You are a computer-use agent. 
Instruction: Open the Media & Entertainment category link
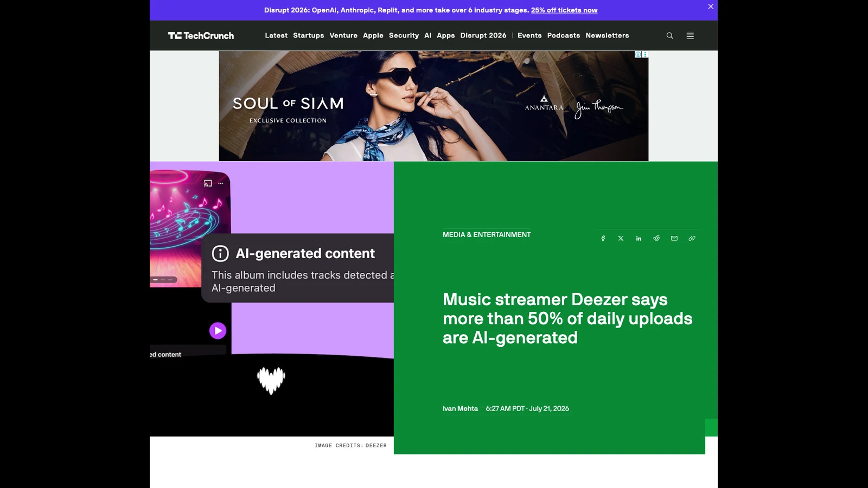487,235
